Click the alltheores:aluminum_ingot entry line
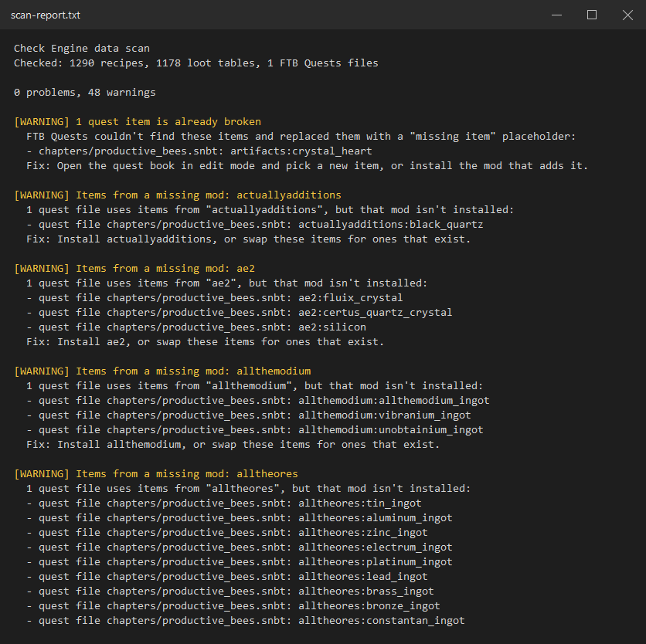The image size is (646, 644). tap(239, 518)
